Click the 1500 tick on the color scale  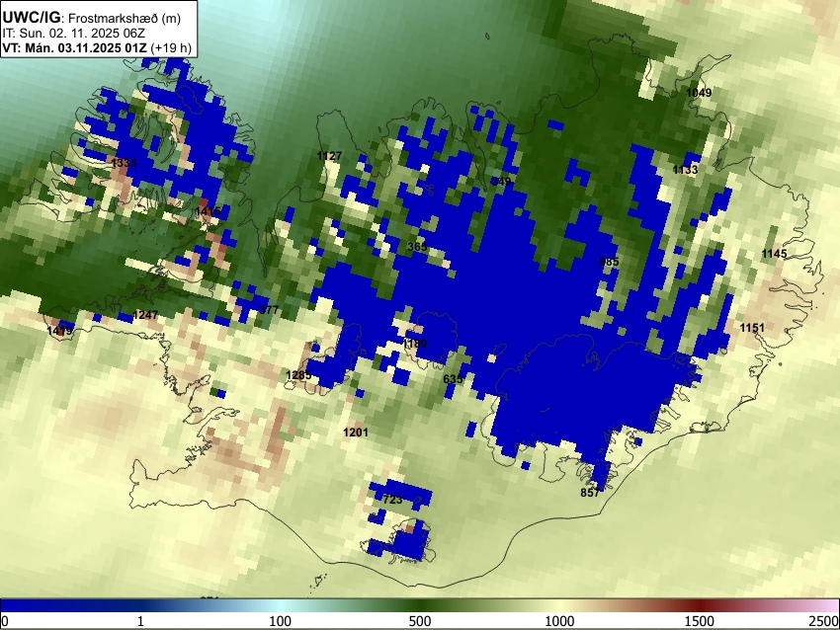(700, 621)
